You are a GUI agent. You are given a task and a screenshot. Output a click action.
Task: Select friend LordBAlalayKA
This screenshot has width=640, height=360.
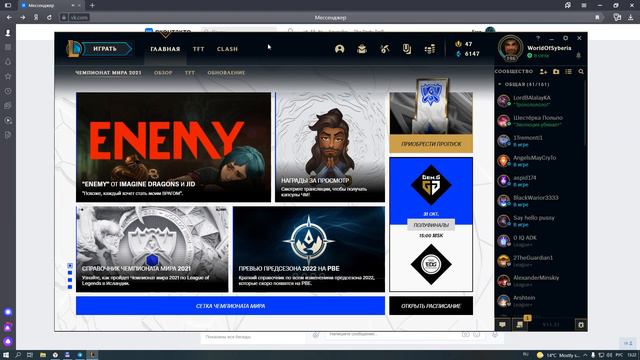click(540, 101)
